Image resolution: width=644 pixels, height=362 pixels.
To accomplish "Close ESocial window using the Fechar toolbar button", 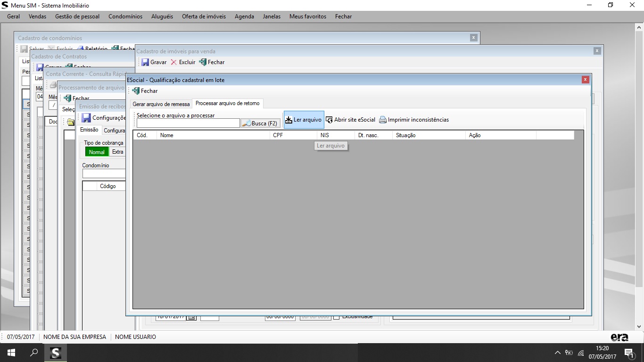I will 145,91.
